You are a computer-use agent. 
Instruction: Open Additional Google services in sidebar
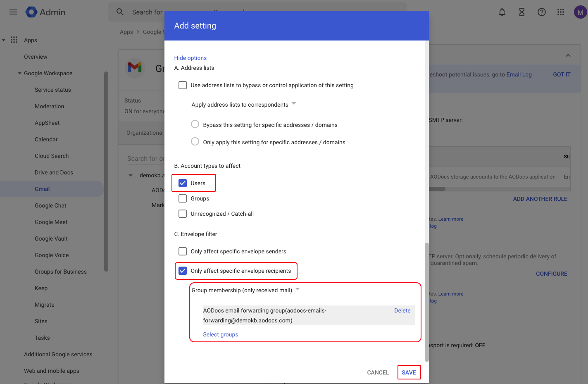point(58,354)
